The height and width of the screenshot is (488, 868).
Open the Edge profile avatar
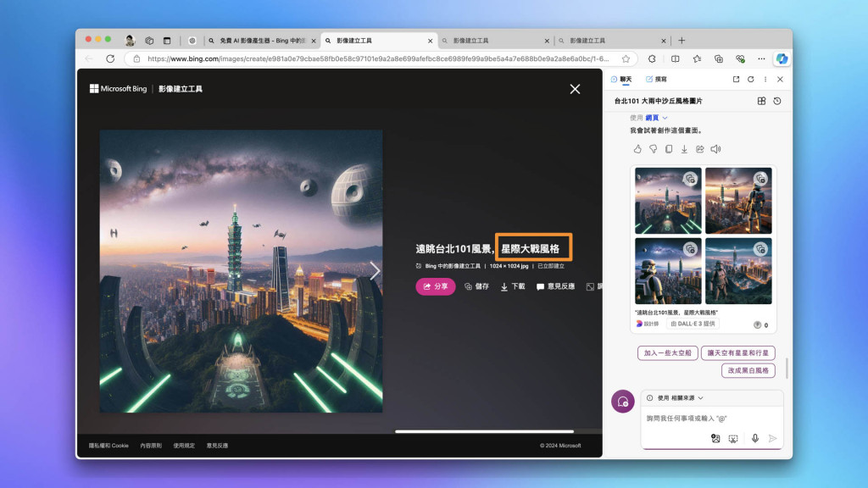tap(130, 41)
